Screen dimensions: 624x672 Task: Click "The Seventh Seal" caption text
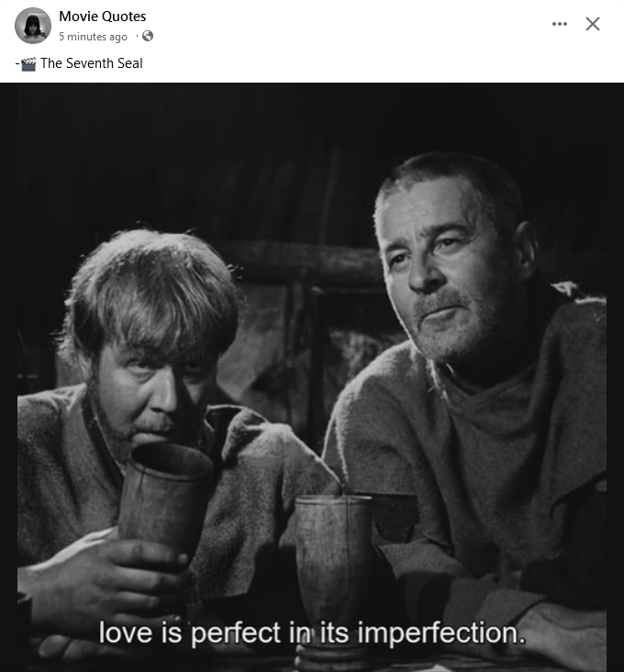coord(91,63)
